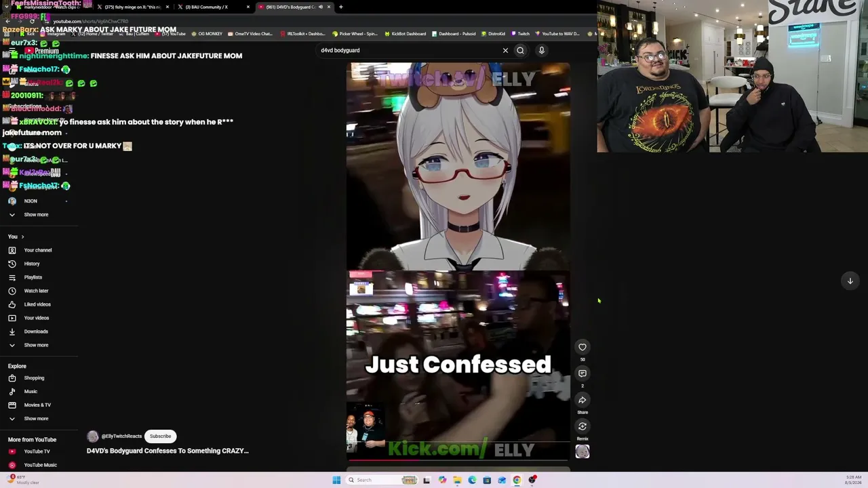Image resolution: width=868 pixels, height=488 pixels.
Task: Open watch History in the sidebar
Action: (32, 264)
